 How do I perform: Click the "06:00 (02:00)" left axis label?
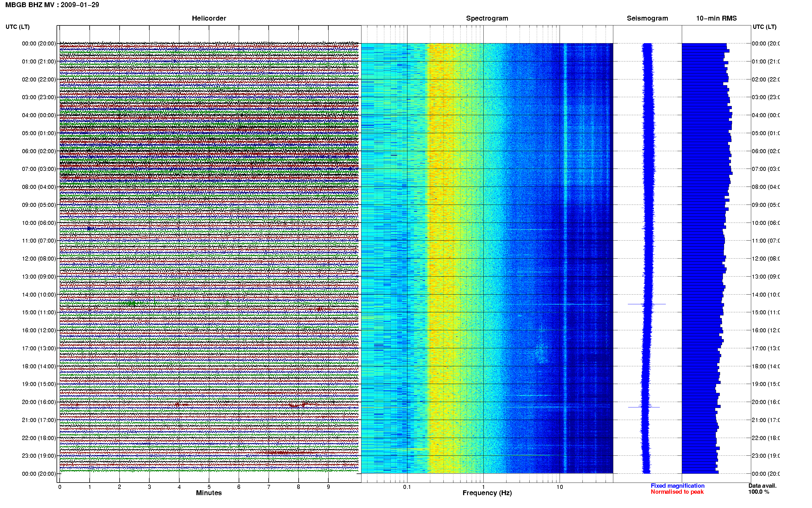click(39, 151)
